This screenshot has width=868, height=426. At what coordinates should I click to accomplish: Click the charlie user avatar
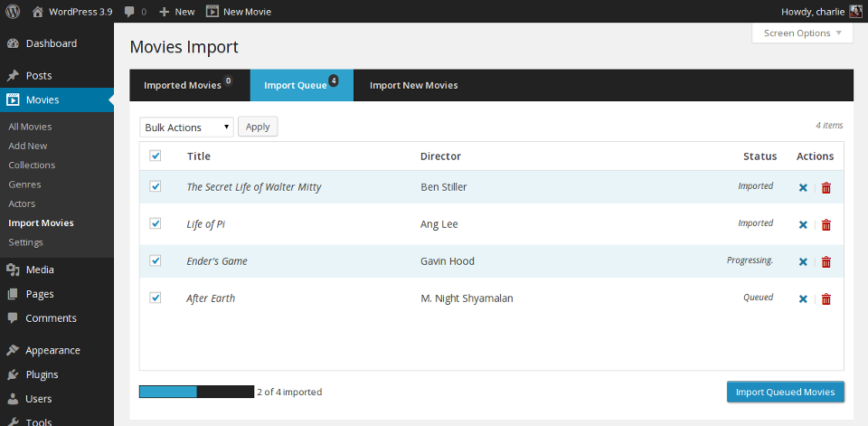855,12
